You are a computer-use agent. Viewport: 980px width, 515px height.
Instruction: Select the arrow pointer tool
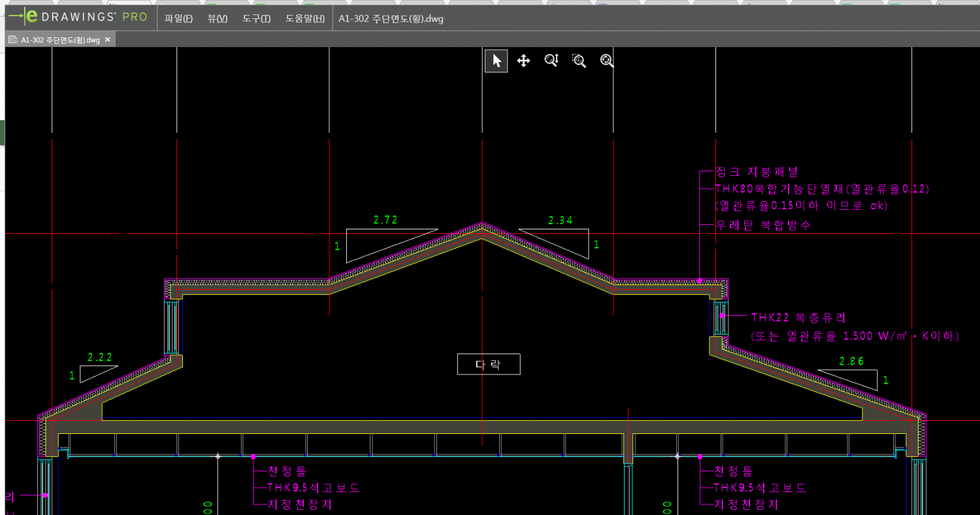(x=497, y=61)
